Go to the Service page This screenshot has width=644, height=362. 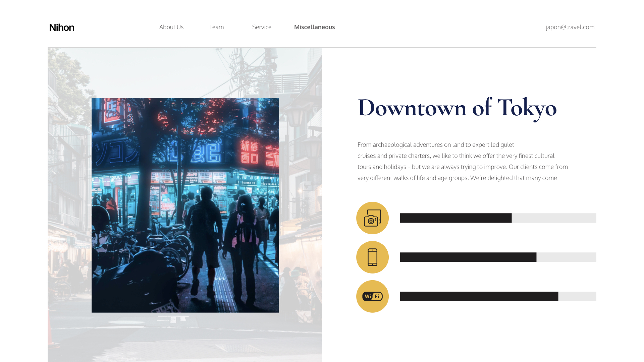(x=262, y=27)
